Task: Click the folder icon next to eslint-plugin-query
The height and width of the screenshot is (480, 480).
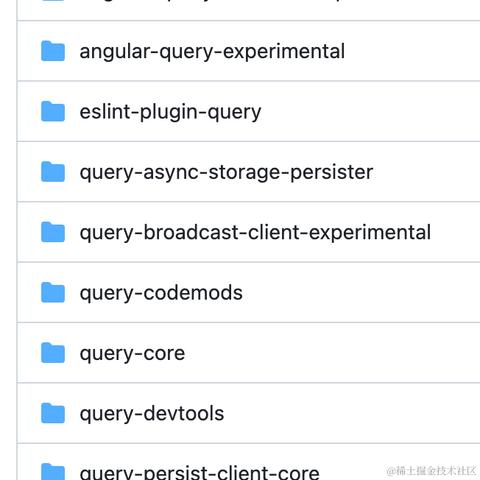Action: click(x=53, y=111)
